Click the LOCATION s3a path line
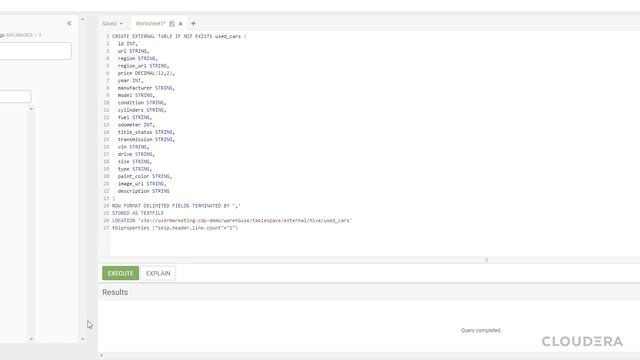 tap(232, 220)
